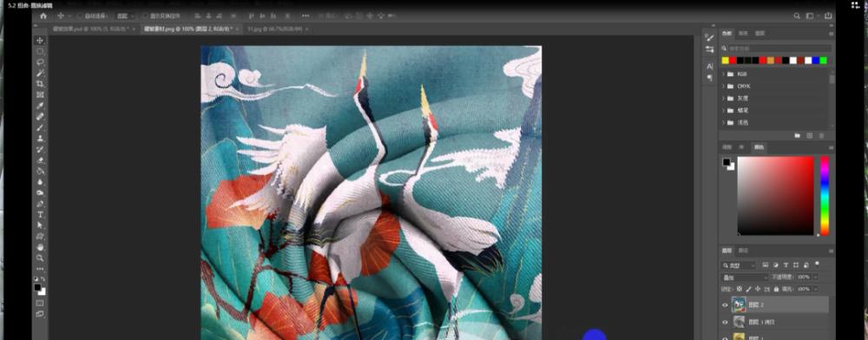Viewport: 868px width, 340px height.
Task: Select the Eyedropper tool
Action: point(40,106)
